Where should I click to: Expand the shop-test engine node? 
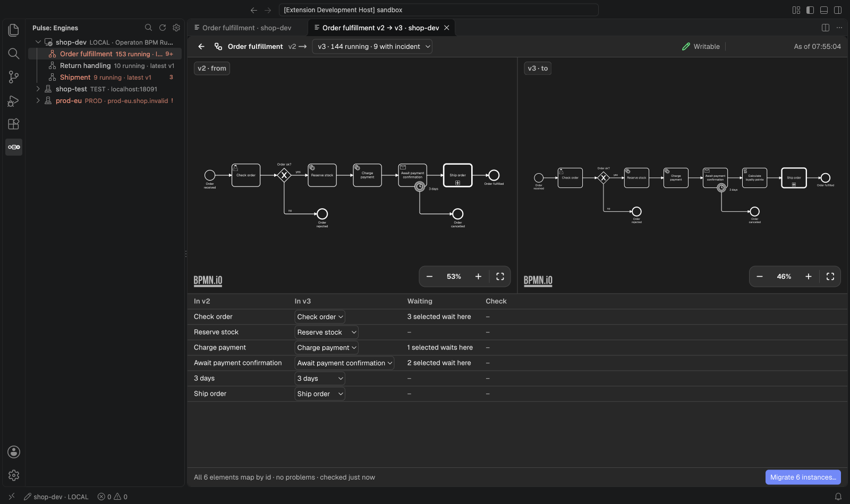point(38,89)
